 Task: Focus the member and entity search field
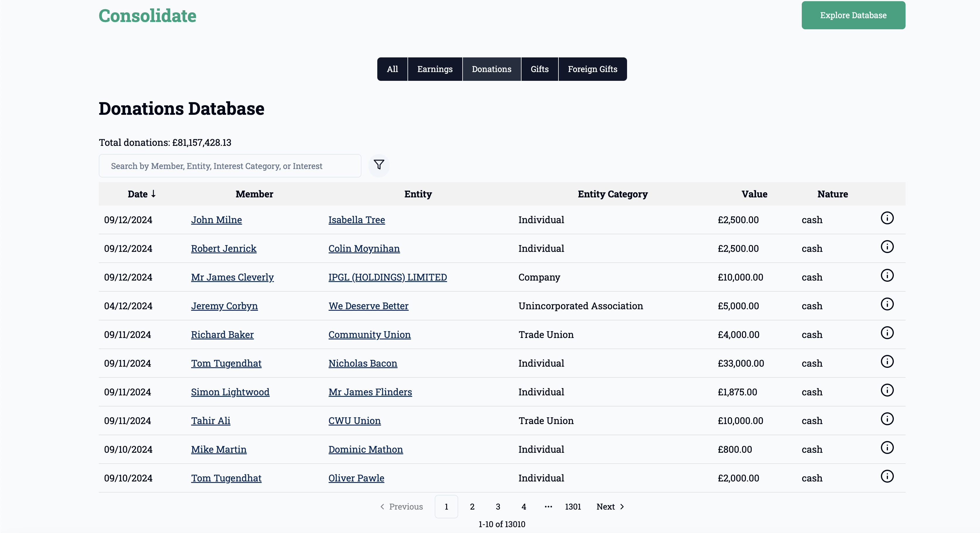230,166
